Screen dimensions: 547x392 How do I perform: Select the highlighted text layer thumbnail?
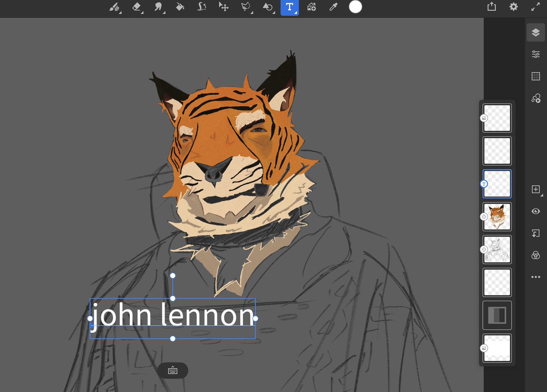[x=497, y=184]
